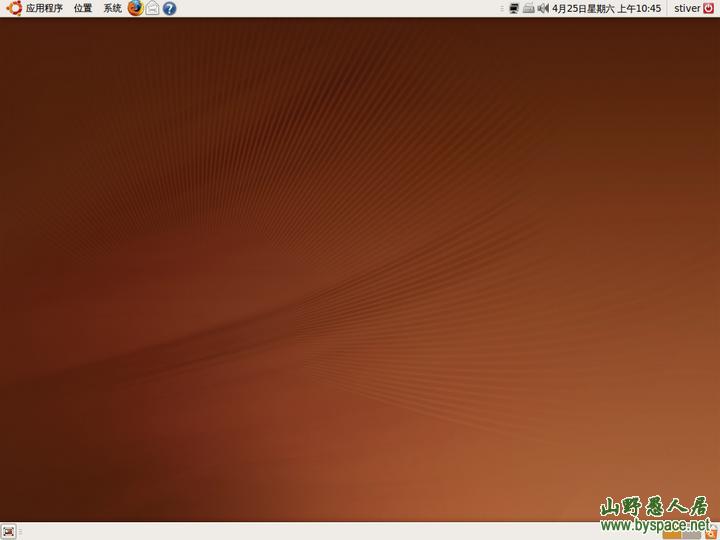Open the stiver user switcher menu
This screenshot has width=720, height=540.
point(687,8)
